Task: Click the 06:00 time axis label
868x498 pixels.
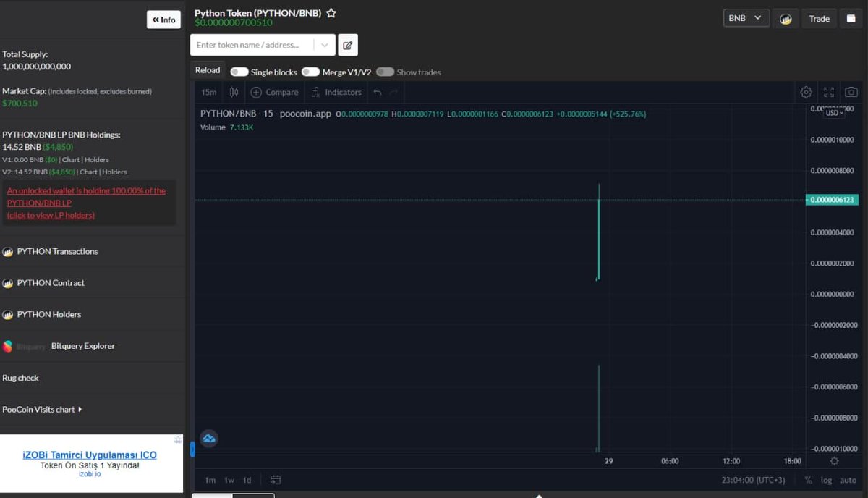Action: [670, 461]
